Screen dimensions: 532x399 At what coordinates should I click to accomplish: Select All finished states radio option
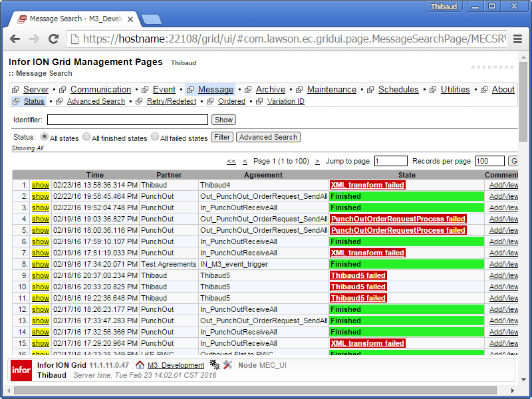[86, 137]
